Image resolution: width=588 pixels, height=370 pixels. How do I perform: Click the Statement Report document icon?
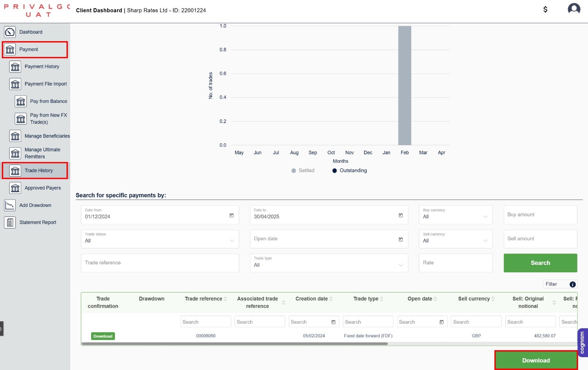(10, 222)
